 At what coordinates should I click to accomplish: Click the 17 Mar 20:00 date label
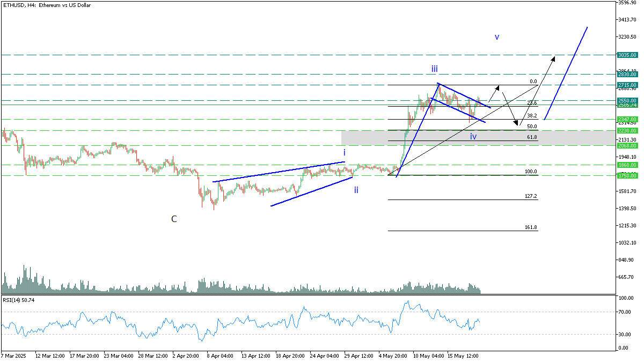coord(84,356)
